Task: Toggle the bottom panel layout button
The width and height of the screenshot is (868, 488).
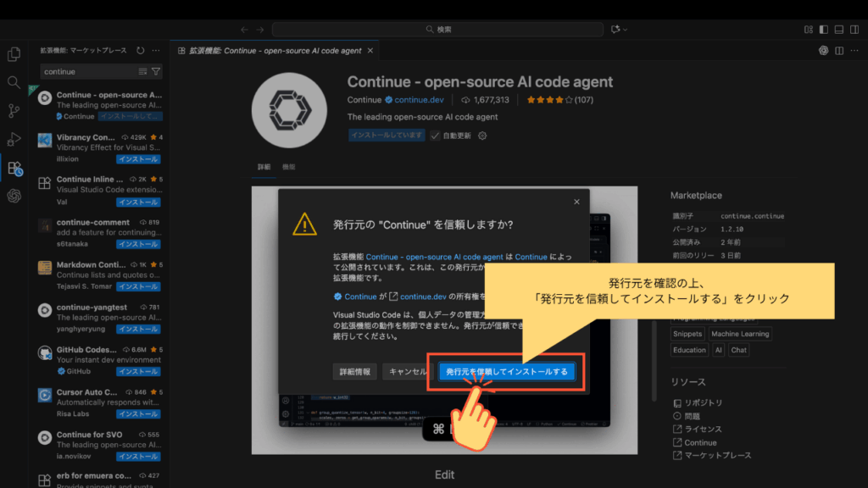Action: click(x=838, y=30)
